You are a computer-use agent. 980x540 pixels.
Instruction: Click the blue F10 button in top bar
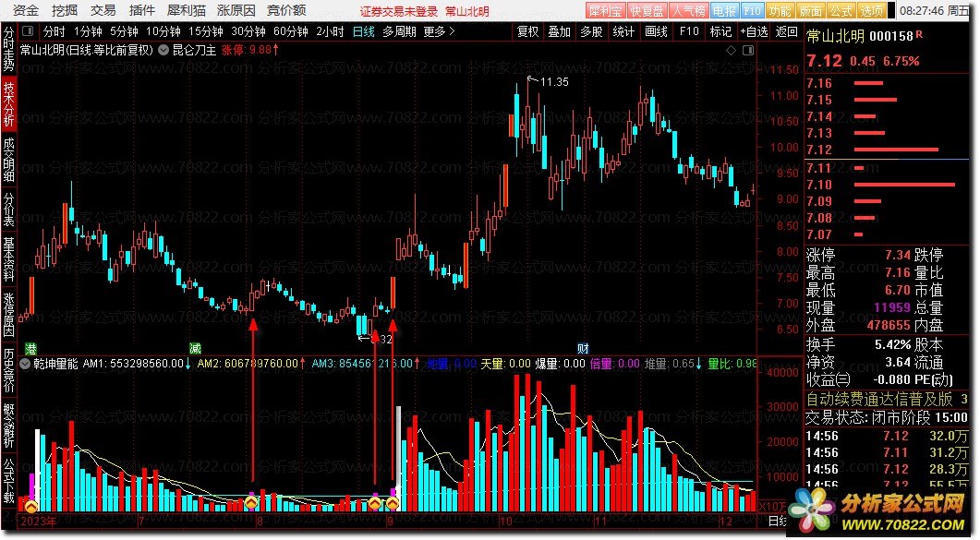coord(753,10)
